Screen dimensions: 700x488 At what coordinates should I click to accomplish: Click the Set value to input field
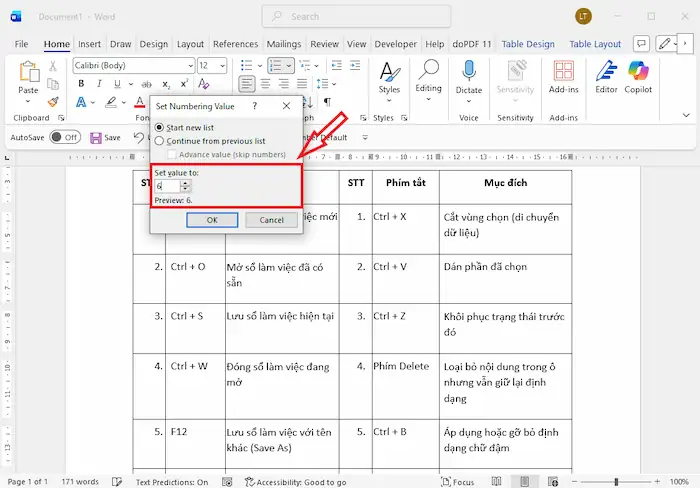(x=166, y=185)
